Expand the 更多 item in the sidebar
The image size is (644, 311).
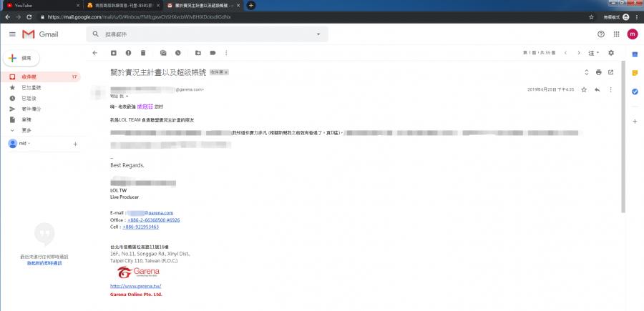pos(26,130)
